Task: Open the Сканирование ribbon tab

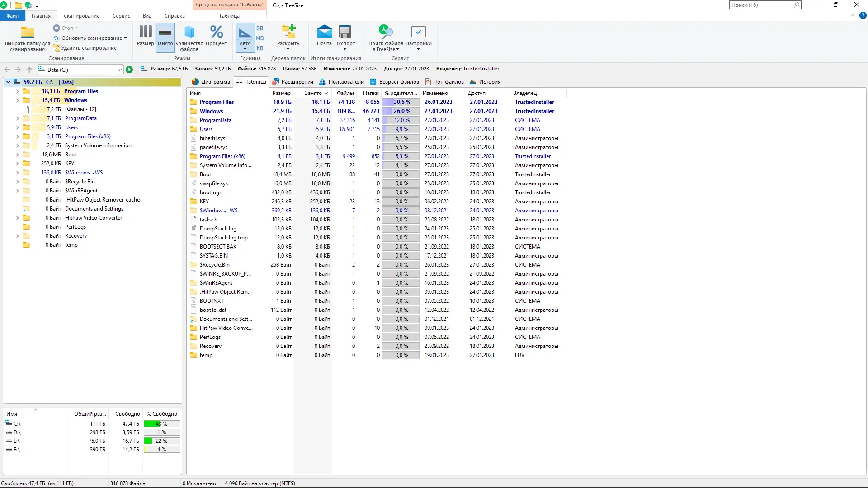Action: point(81,16)
